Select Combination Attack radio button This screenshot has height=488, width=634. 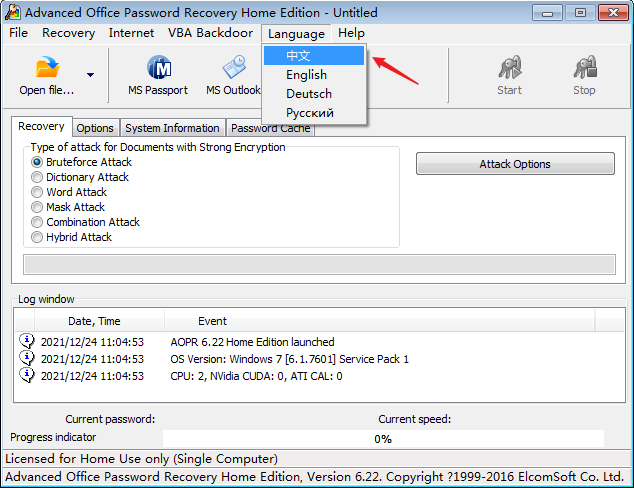37,222
